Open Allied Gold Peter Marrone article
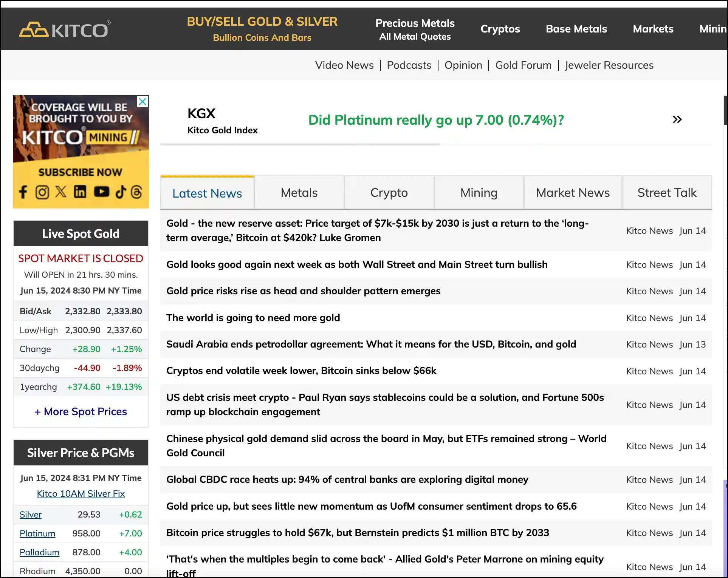The height and width of the screenshot is (578, 728). [x=385, y=566]
